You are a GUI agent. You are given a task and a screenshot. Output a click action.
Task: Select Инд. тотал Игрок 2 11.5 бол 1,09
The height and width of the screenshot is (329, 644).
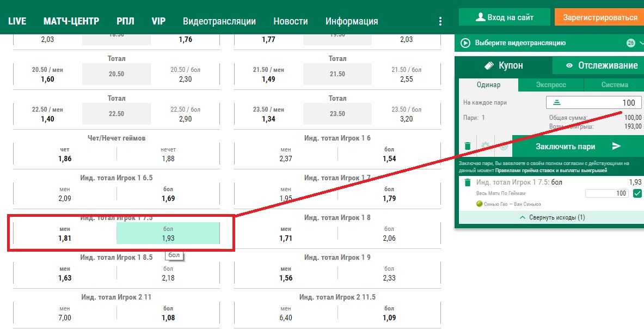389,313
